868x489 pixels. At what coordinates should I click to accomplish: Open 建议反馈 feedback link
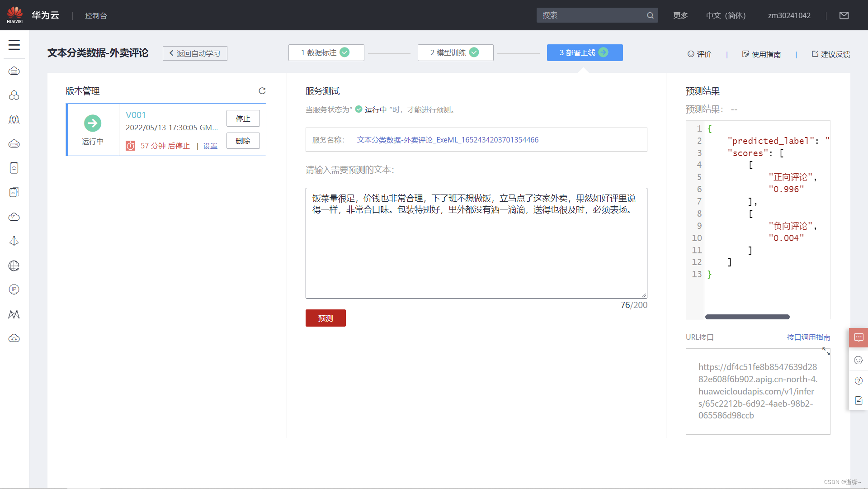(x=831, y=54)
